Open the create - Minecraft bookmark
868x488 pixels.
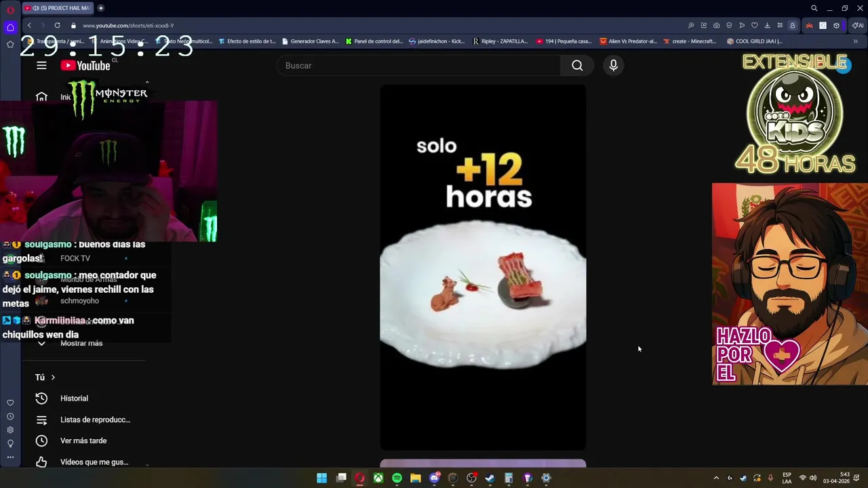pyautogui.click(x=689, y=41)
